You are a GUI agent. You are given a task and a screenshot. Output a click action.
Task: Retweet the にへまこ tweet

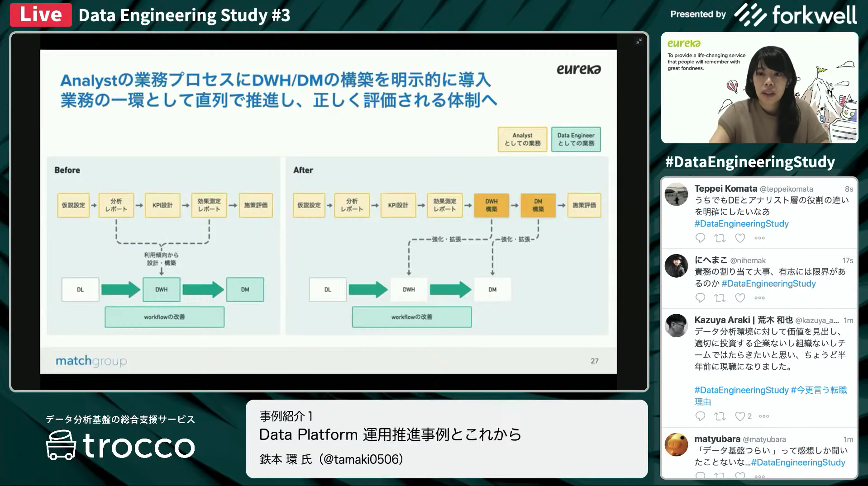(720, 297)
